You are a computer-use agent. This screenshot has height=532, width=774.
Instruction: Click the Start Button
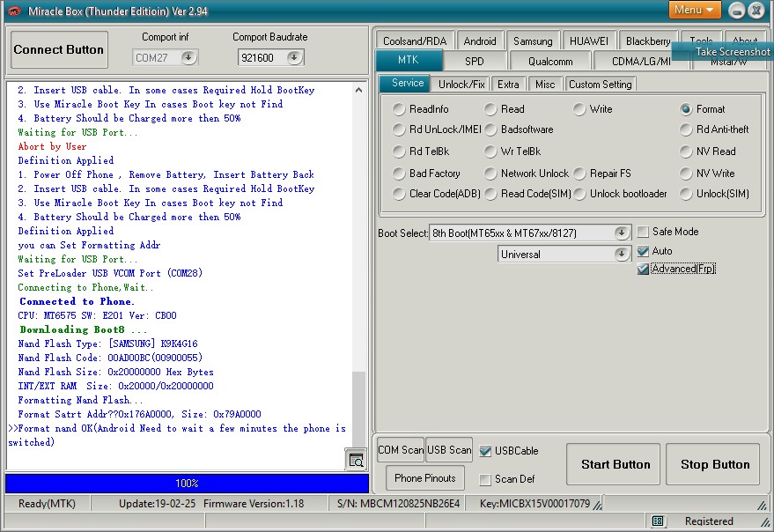(x=615, y=464)
